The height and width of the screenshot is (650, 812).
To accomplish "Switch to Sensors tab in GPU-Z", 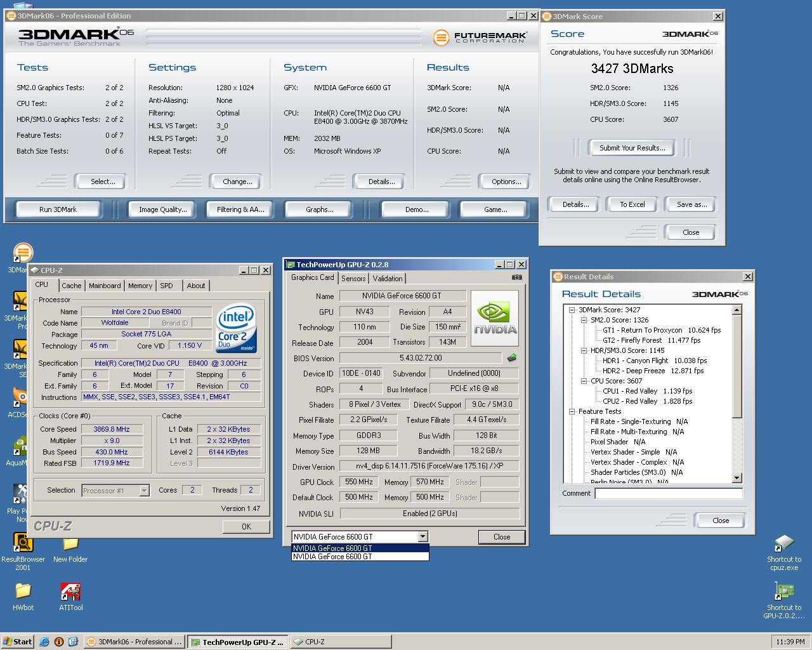I will click(353, 279).
